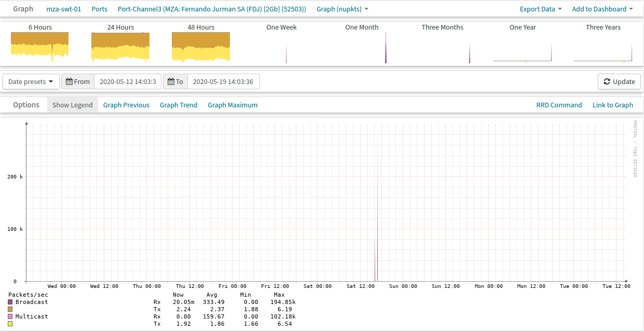Image resolution: width=644 pixels, height=332 pixels.
Task: Go to the Ports breadcrumb
Action: click(100, 9)
